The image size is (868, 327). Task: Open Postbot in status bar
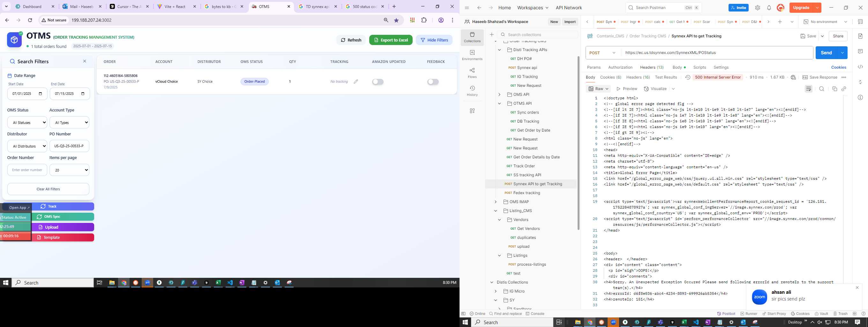pos(726,314)
